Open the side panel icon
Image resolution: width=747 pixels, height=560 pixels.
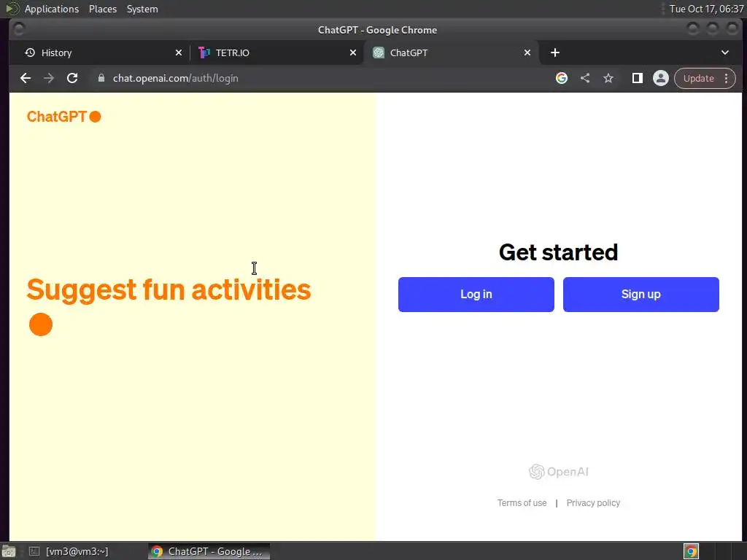(x=637, y=78)
